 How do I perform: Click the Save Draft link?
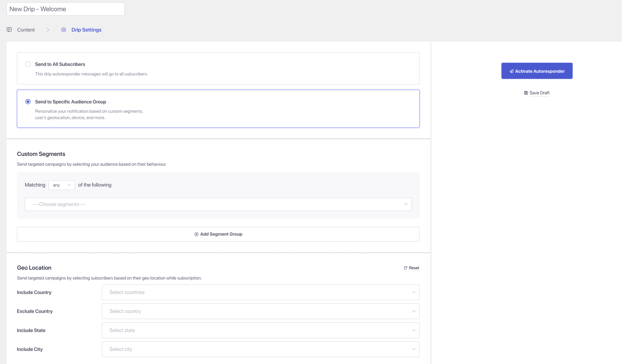(x=539, y=93)
